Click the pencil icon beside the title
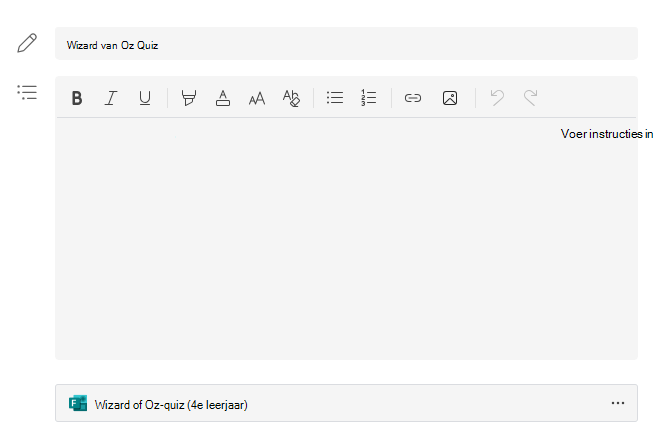The width and height of the screenshot is (654, 433). point(27,43)
